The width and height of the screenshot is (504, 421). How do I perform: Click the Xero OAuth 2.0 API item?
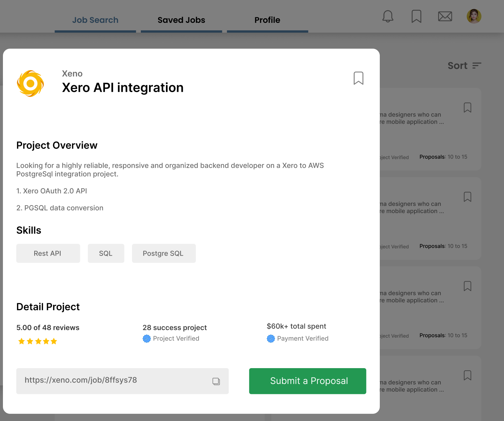pos(52,191)
